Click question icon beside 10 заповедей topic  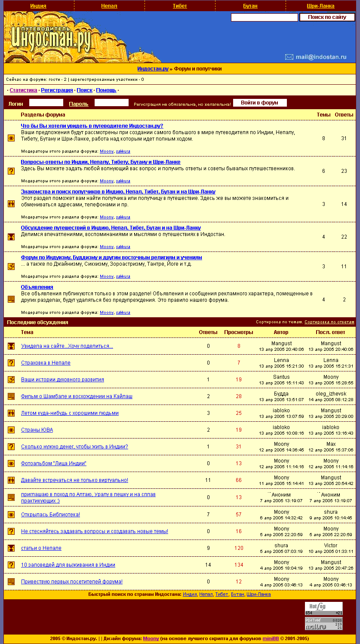(x=11, y=565)
